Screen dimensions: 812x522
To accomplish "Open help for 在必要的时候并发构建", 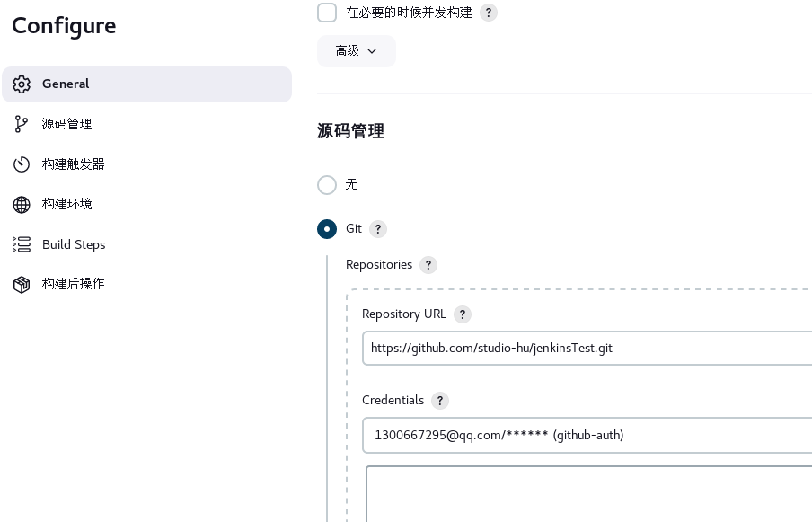I will point(489,13).
